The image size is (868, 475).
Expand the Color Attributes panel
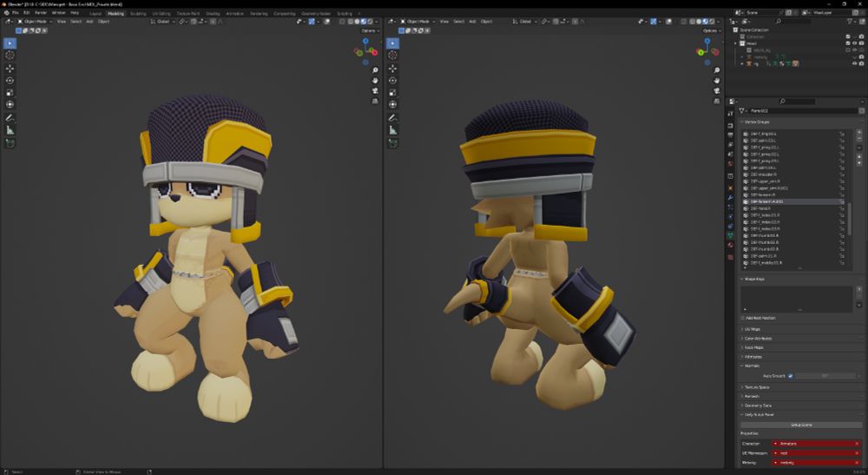click(x=757, y=339)
